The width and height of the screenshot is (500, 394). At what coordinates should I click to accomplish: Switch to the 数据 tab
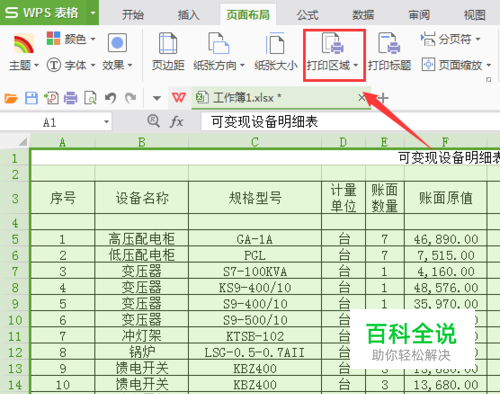[x=363, y=15]
